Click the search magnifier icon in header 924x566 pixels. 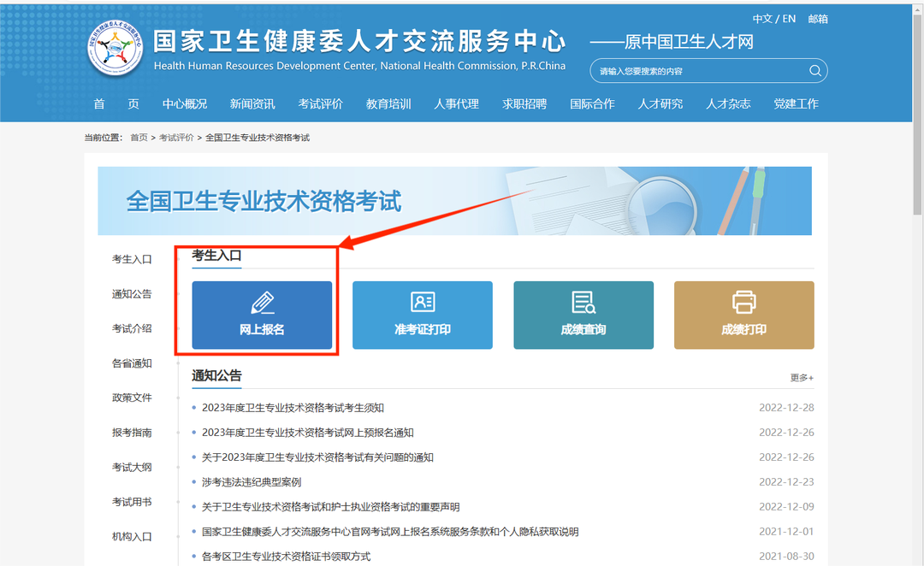point(814,71)
